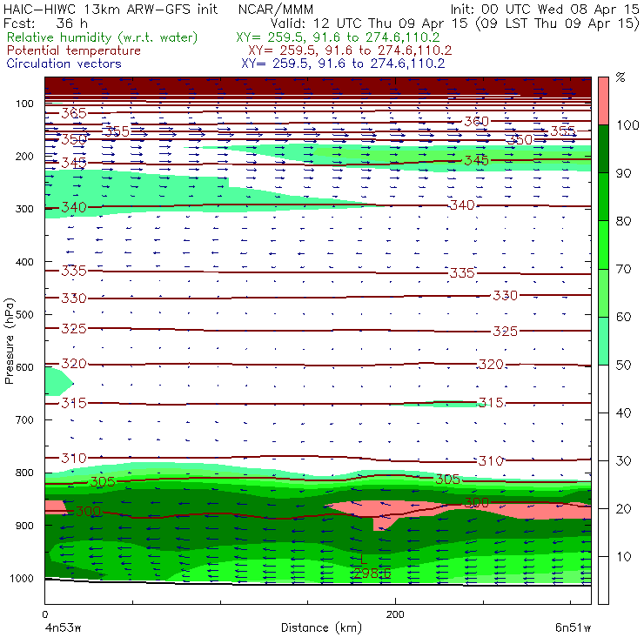This screenshot has height=644, width=644.
Task: Click the 'HAIC-HIWC 13km ARW-GFS init' title
Action: [111, 9]
